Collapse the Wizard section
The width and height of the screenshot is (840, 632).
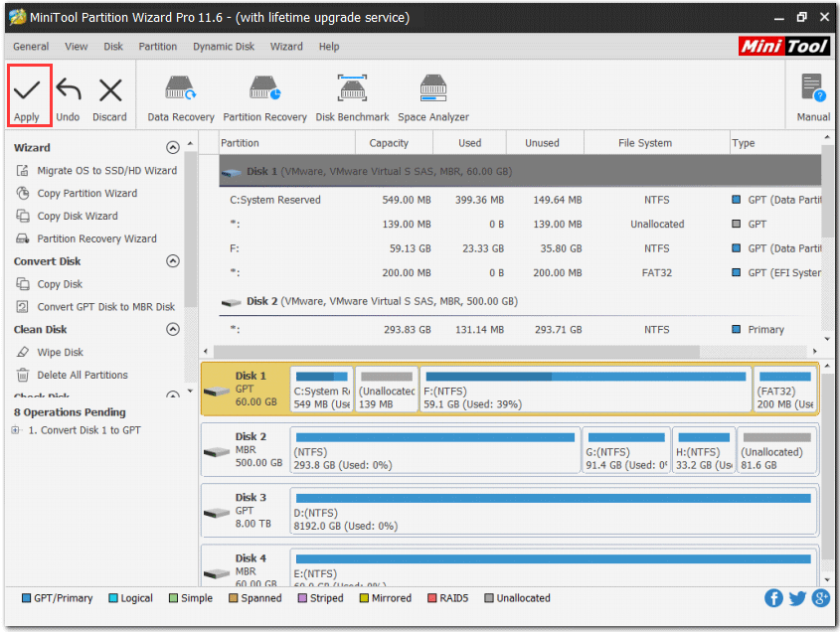[173, 147]
